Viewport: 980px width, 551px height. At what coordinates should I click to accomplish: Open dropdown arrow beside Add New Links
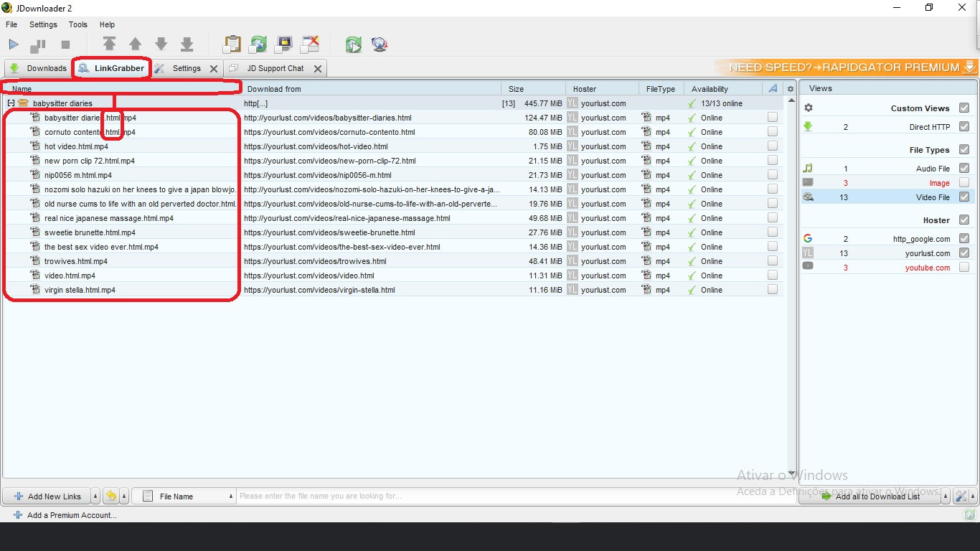tap(95, 496)
